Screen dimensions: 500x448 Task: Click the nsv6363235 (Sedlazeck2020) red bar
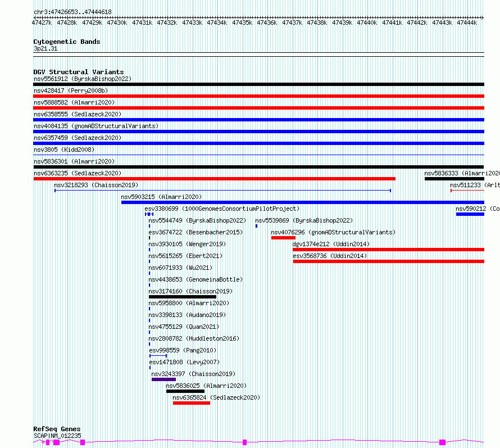(x=215, y=179)
